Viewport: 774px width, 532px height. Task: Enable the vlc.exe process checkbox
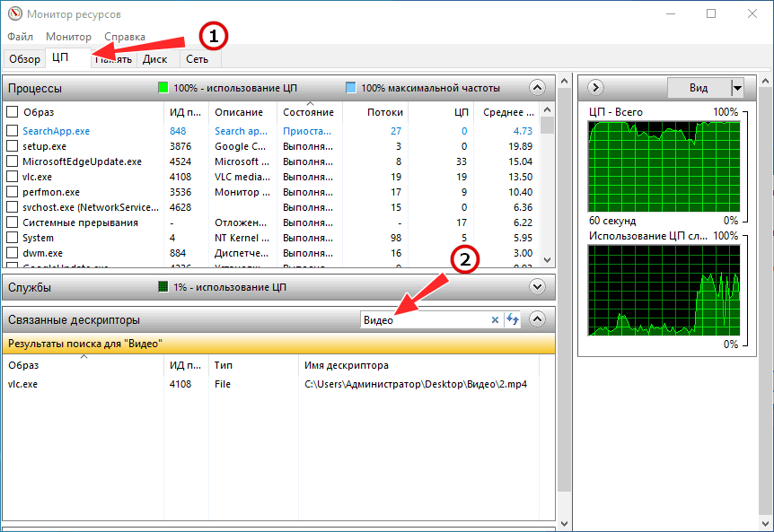coord(13,177)
